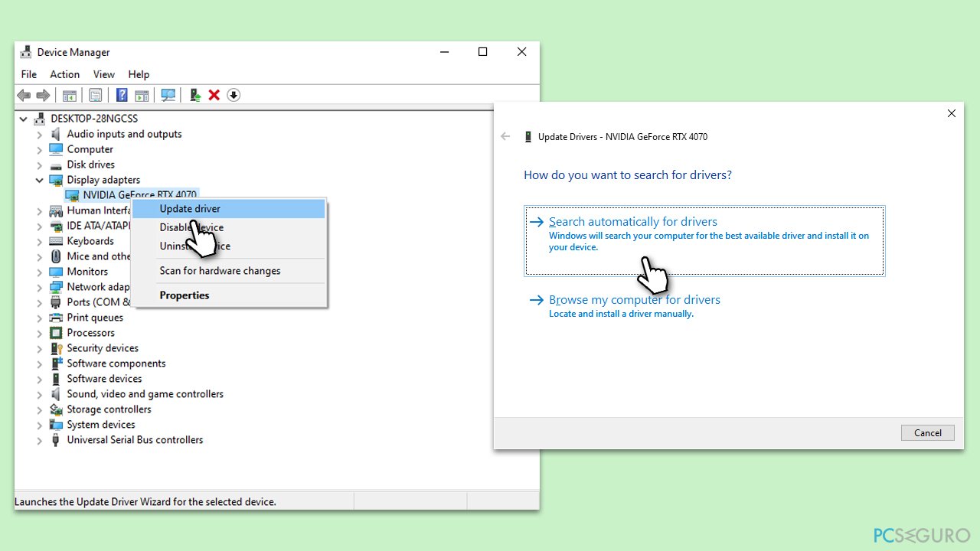The width and height of the screenshot is (980, 551).
Task: Expand the System devices arrow
Action: tap(40, 425)
